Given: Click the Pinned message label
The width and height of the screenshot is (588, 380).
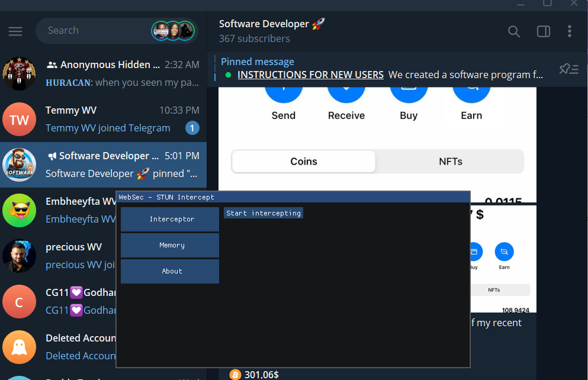Looking at the screenshot, I should click(257, 62).
